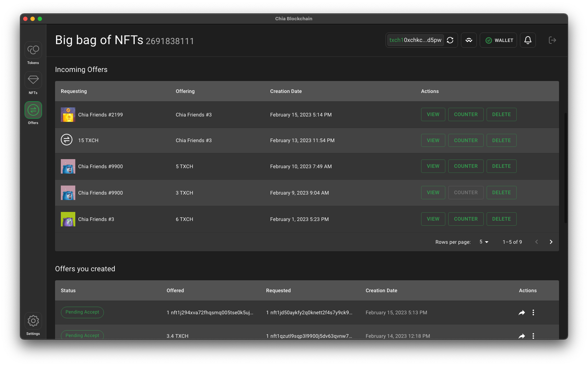Click the TXCH swap icon in 15 TXCH row
This screenshot has height=366, width=588.
pos(67,139)
